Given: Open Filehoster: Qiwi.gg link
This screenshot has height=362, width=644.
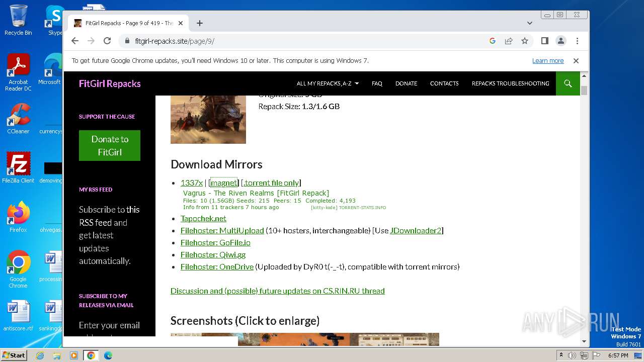Looking at the screenshot, I should coord(213,254).
